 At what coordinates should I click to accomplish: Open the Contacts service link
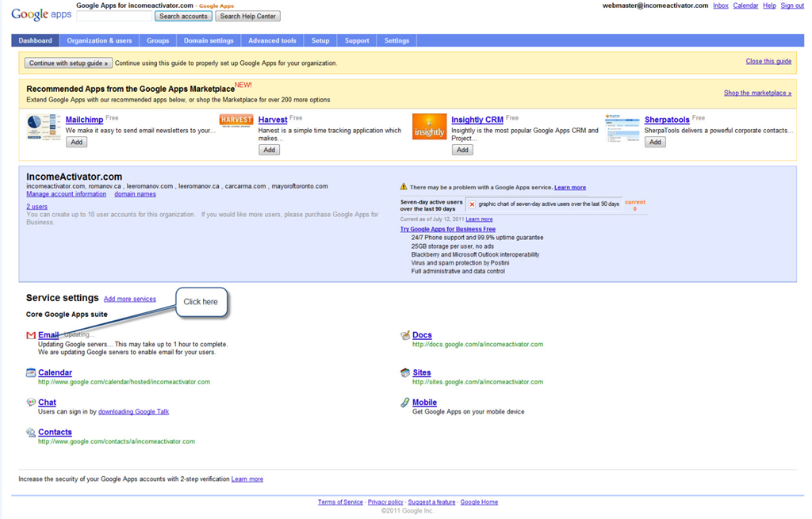(55, 432)
